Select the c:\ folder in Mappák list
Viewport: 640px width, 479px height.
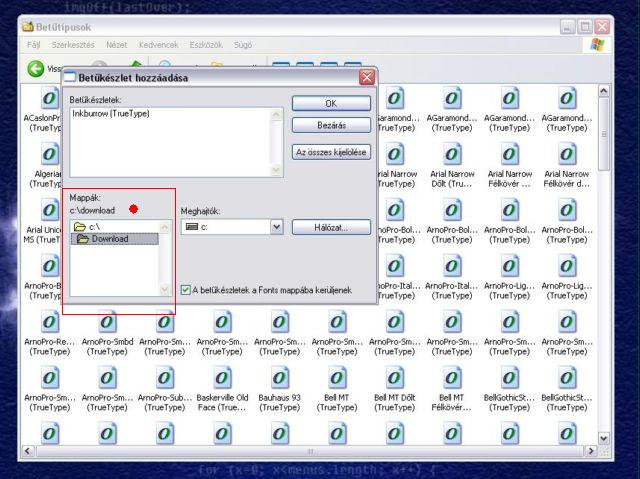pyautogui.click(x=94, y=227)
